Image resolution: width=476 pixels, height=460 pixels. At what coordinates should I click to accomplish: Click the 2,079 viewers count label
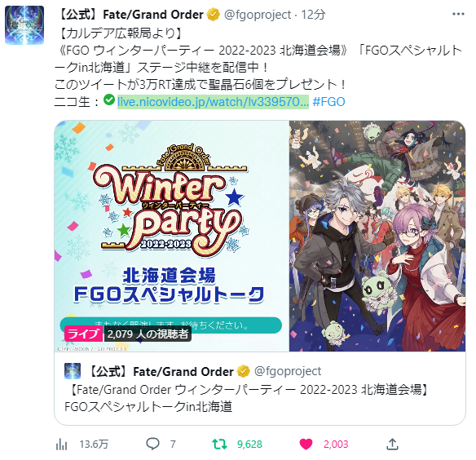point(148,334)
